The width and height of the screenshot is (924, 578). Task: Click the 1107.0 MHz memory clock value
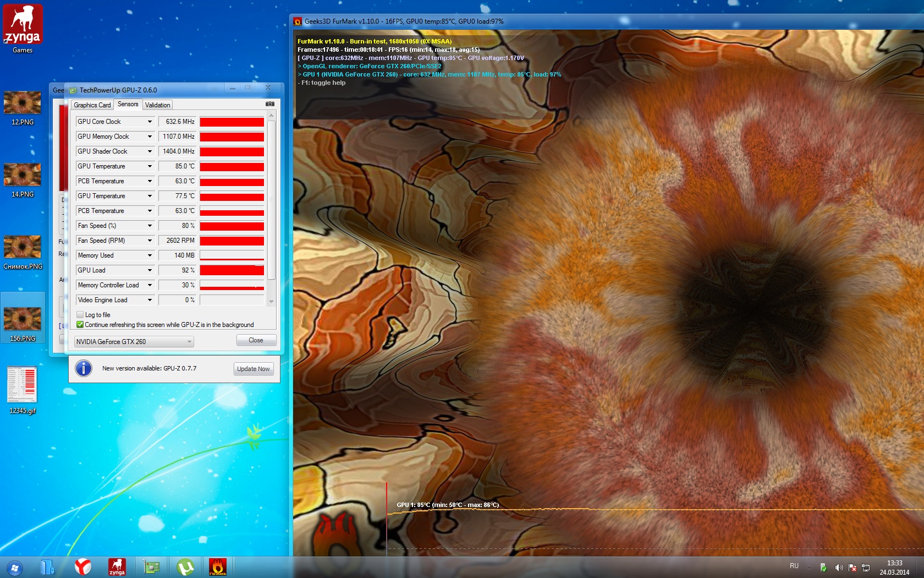pyautogui.click(x=177, y=137)
